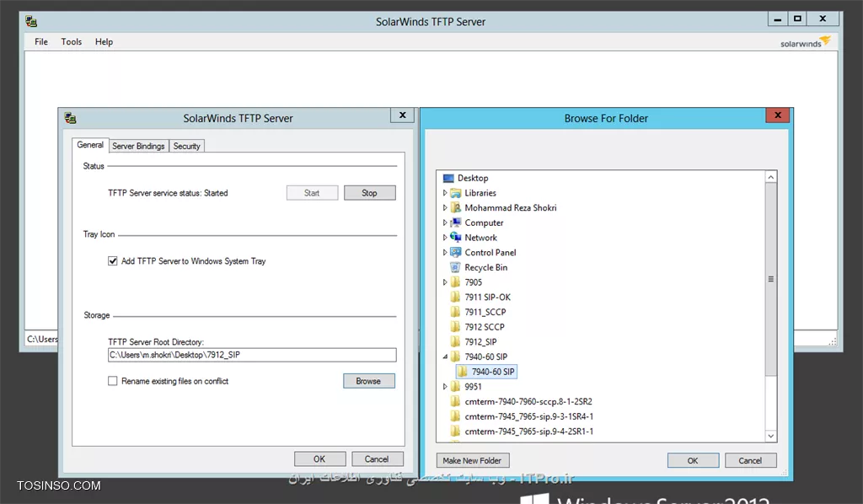Click the app icon in the main title bar
Image resolution: width=863 pixels, height=504 pixels.
pos(31,21)
